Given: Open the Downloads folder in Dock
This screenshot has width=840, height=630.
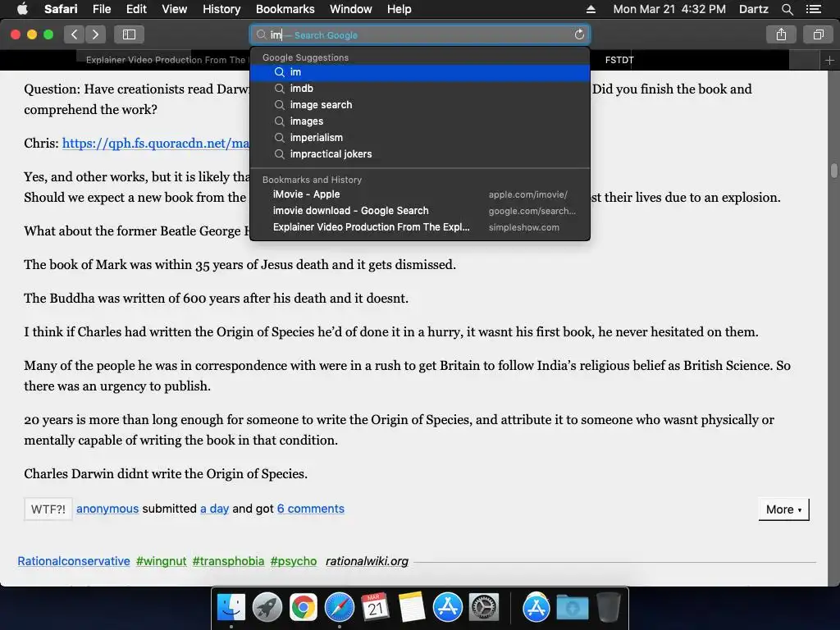Looking at the screenshot, I should [572, 608].
